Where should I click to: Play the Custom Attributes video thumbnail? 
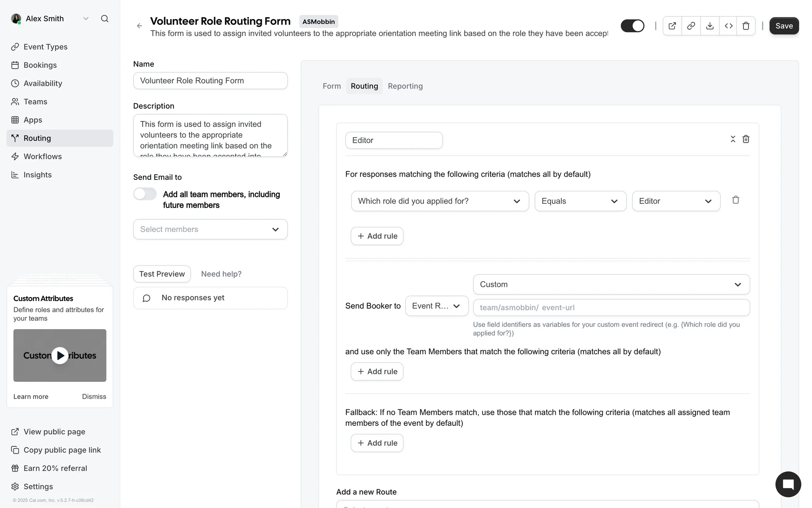[60, 356]
